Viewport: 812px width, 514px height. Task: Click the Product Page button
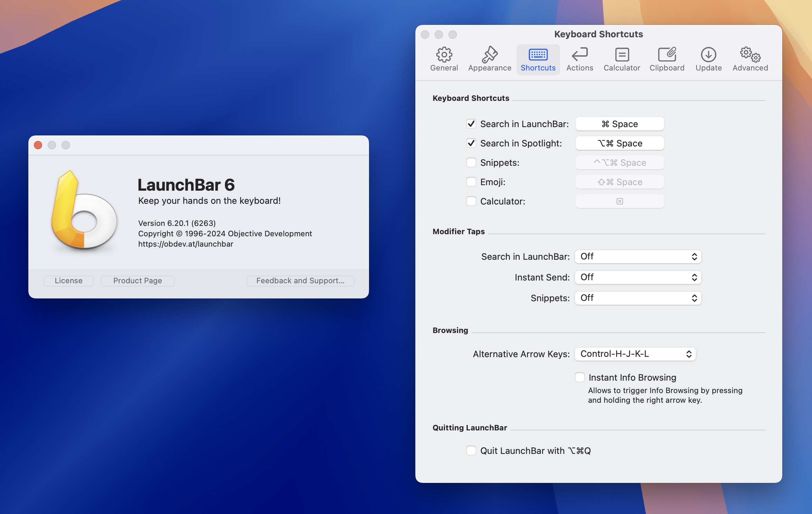point(137,280)
